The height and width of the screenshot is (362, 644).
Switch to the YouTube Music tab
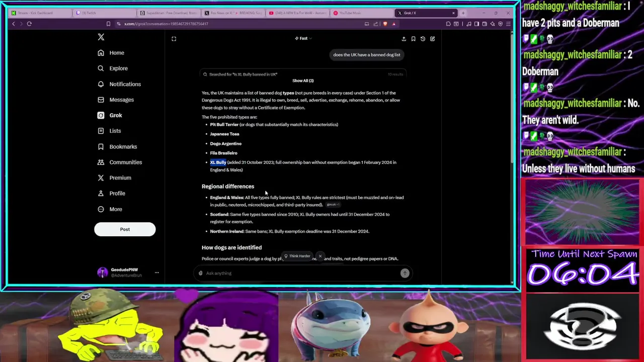pyautogui.click(x=361, y=13)
